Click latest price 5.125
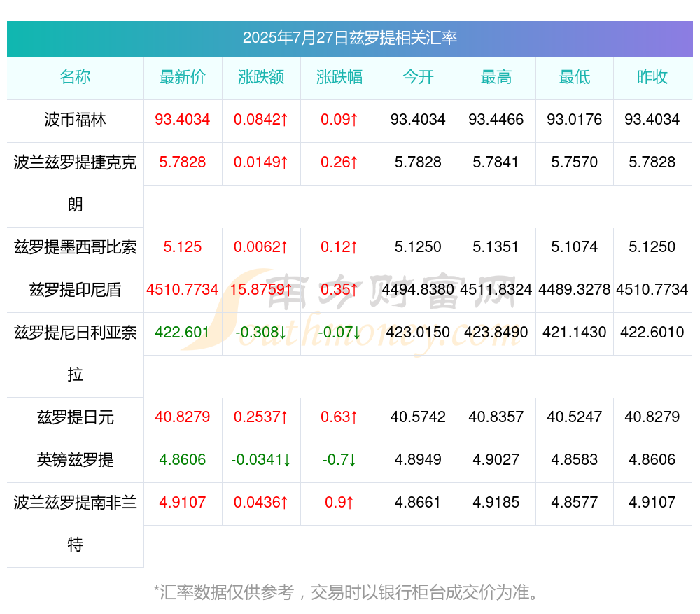Screen dimensions: 700x614 click(x=183, y=247)
